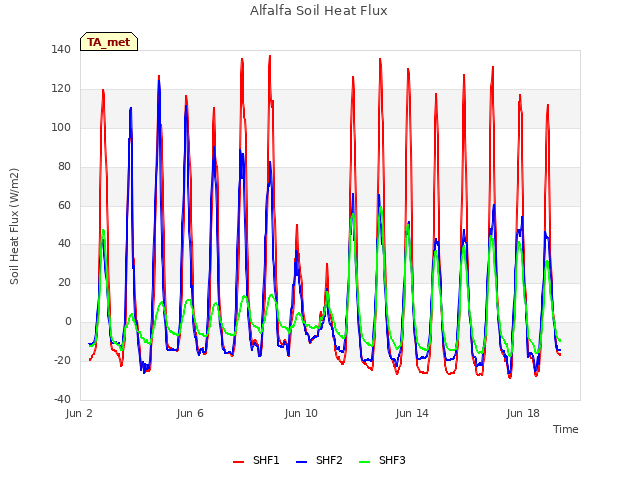Click the 120 y-axis tick label
Screen dimensions: 640x480
(61, 89)
